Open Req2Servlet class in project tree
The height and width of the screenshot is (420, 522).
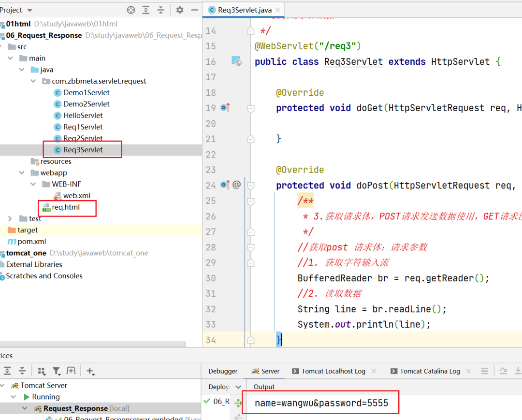[83, 138]
